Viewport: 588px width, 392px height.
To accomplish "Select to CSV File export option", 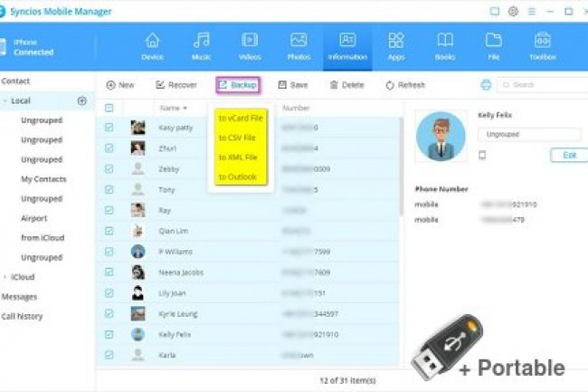I will click(x=237, y=138).
